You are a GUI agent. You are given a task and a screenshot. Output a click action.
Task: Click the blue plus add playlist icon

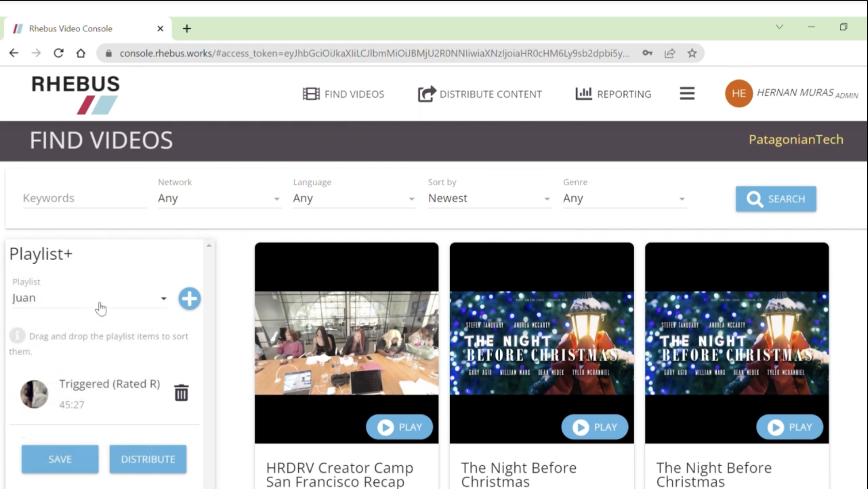(x=189, y=299)
